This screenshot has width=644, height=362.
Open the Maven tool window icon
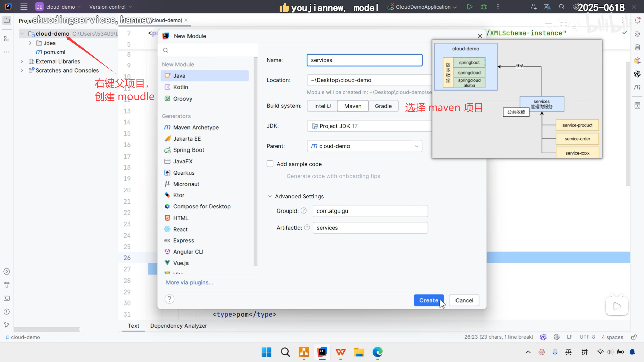tap(637, 87)
